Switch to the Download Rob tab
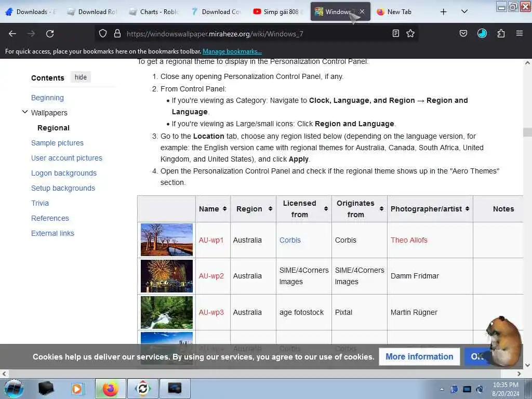This screenshot has height=399, width=532. click(x=92, y=12)
